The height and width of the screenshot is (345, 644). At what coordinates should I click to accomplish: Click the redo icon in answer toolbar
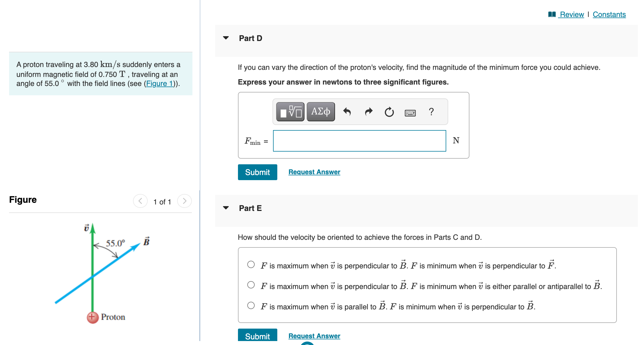[x=368, y=112]
